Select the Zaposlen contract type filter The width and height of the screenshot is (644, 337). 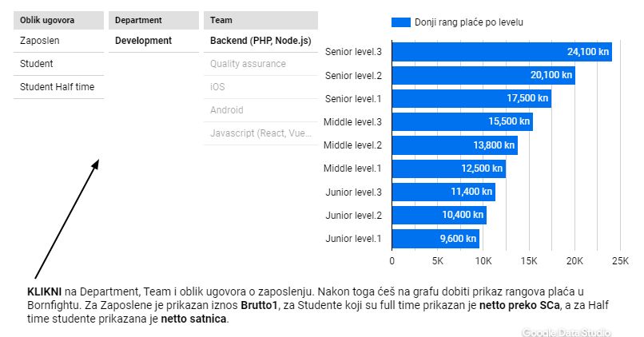(x=58, y=41)
